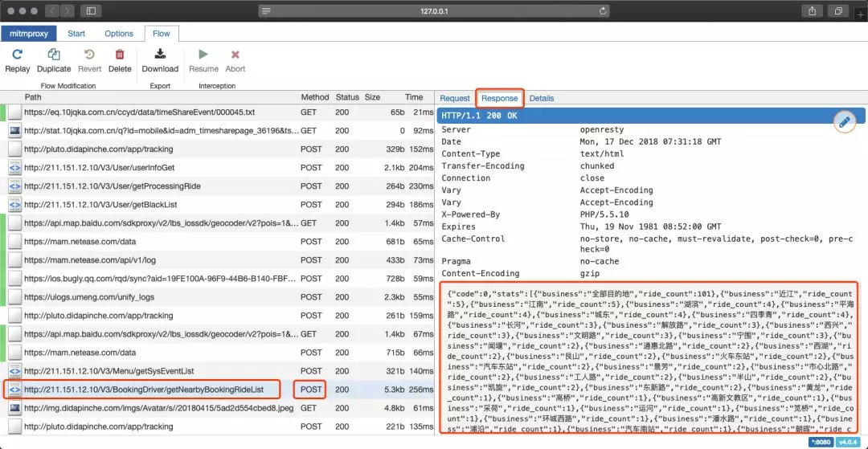Click the Resume interception icon

coord(203,54)
